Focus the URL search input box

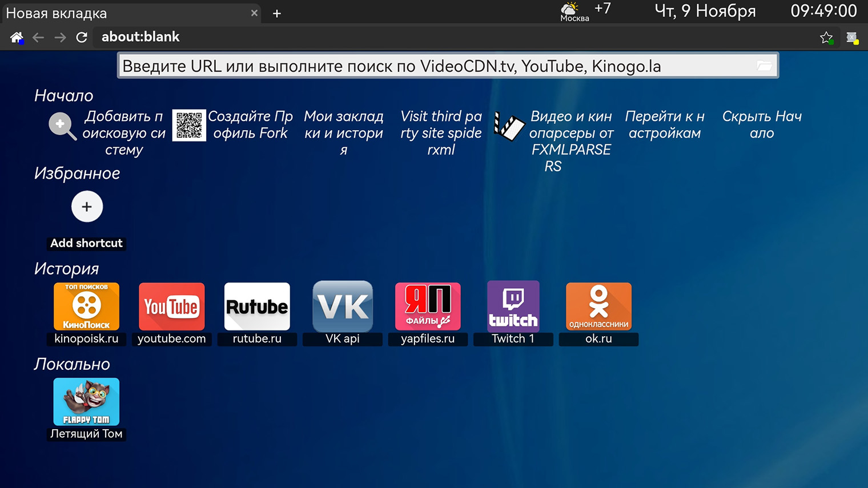448,66
